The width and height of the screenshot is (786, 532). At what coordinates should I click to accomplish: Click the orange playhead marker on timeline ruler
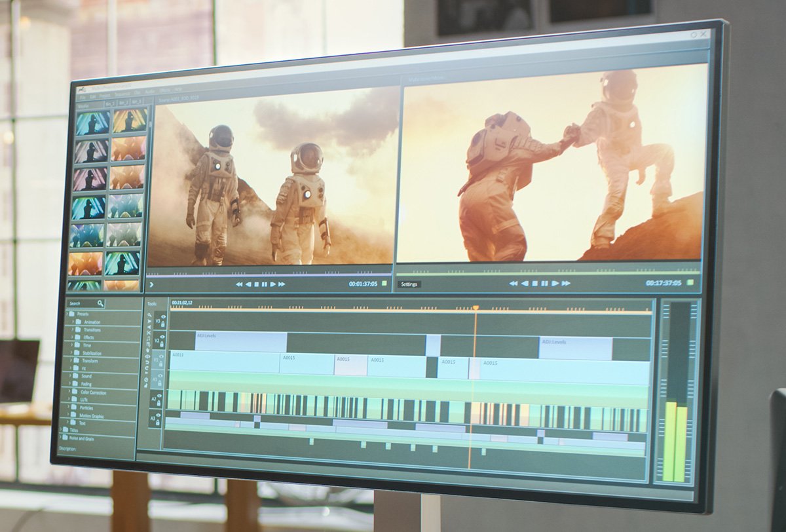476,307
